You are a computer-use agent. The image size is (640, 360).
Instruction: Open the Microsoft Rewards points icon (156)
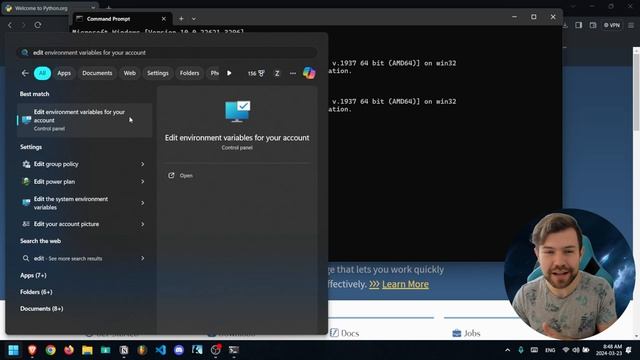256,73
